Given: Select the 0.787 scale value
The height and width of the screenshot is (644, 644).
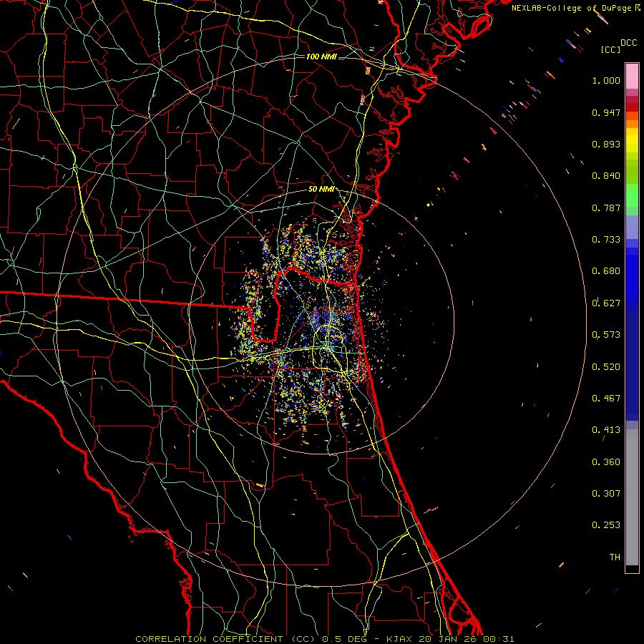Looking at the screenshot, I should point(606,208).
